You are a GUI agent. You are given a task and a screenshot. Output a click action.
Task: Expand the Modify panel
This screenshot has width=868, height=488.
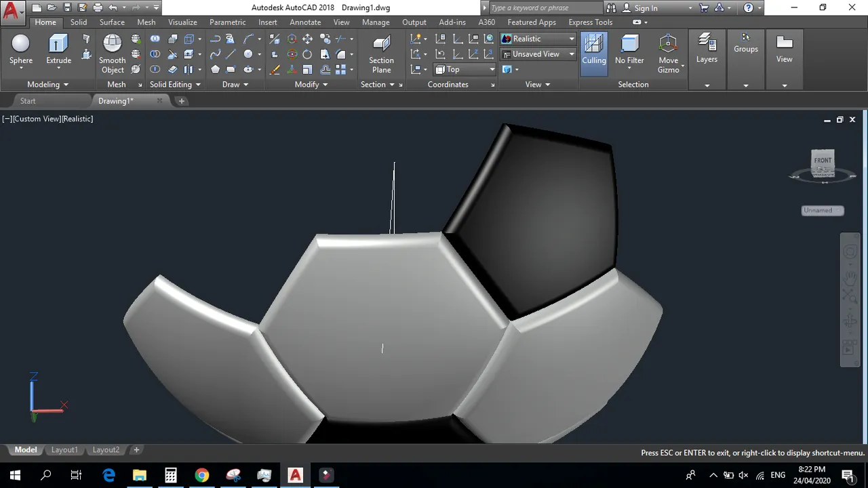311,85
